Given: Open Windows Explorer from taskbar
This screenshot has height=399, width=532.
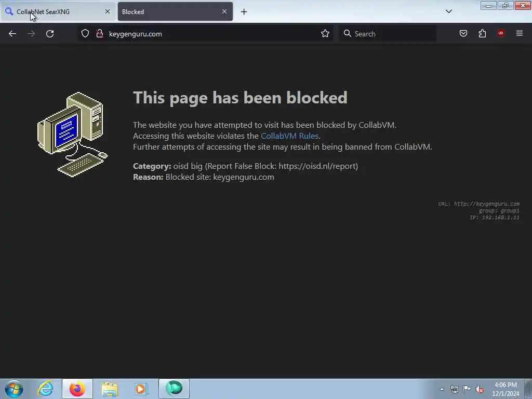Looking at the screenshot, I should pyautogui.click(x=110, y=389).
